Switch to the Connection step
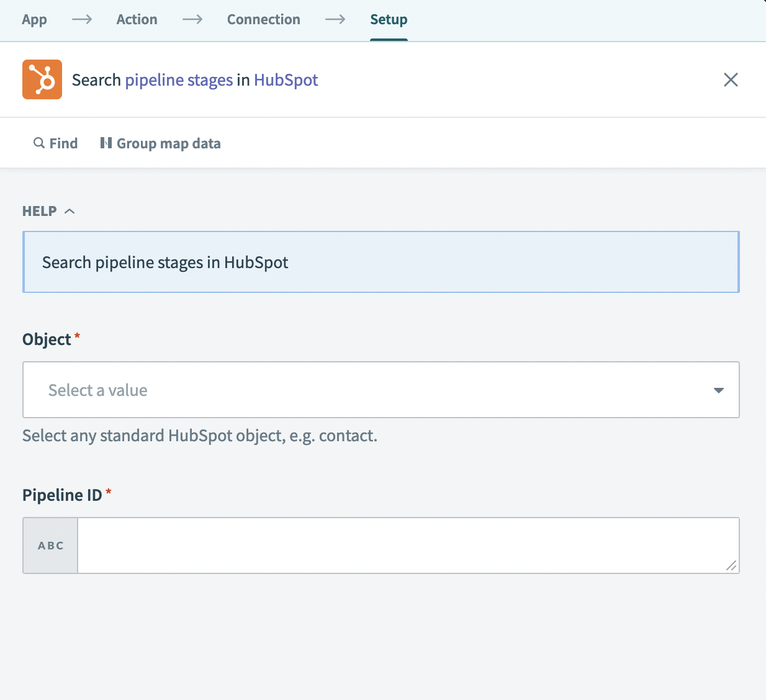Screen dimensions: 766x700 click(x=263, y=19)
